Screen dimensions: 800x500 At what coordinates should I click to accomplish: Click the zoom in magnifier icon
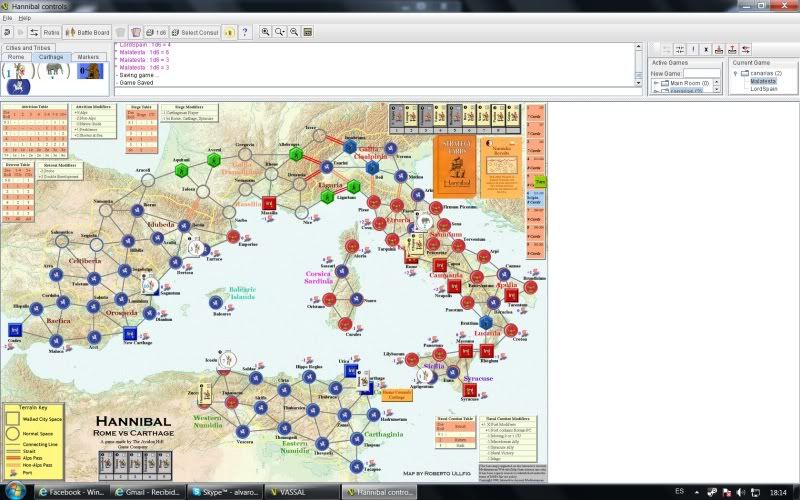coord(265,32)
